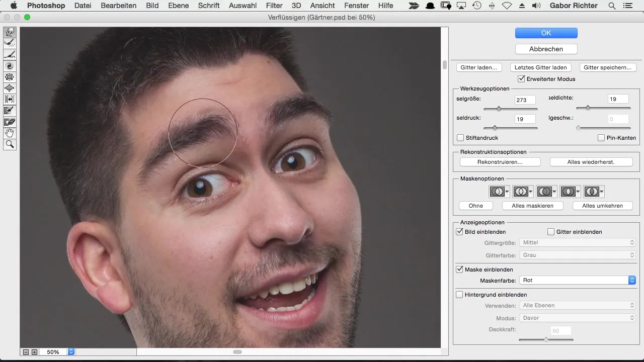Cancel with the Abbrechen button
644x362 pixels.
[x=546, y=49]
